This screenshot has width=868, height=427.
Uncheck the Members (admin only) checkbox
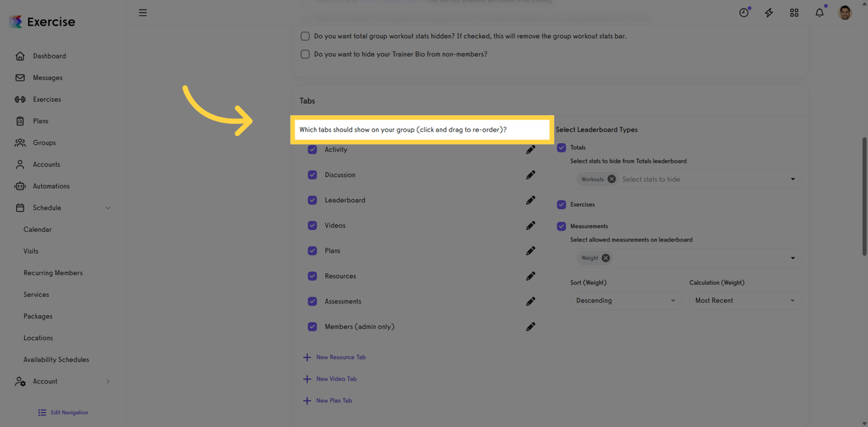(x=312, y=327)
